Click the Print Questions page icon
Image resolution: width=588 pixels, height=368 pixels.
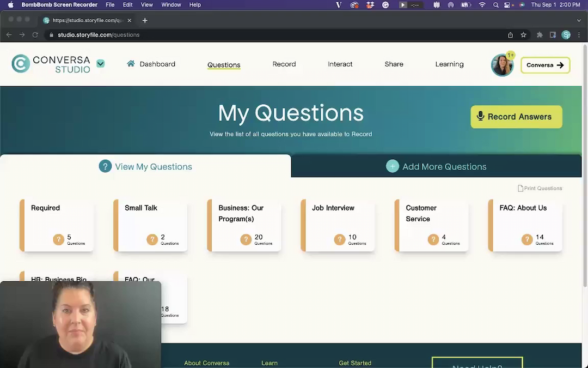[x=520, y=189]
